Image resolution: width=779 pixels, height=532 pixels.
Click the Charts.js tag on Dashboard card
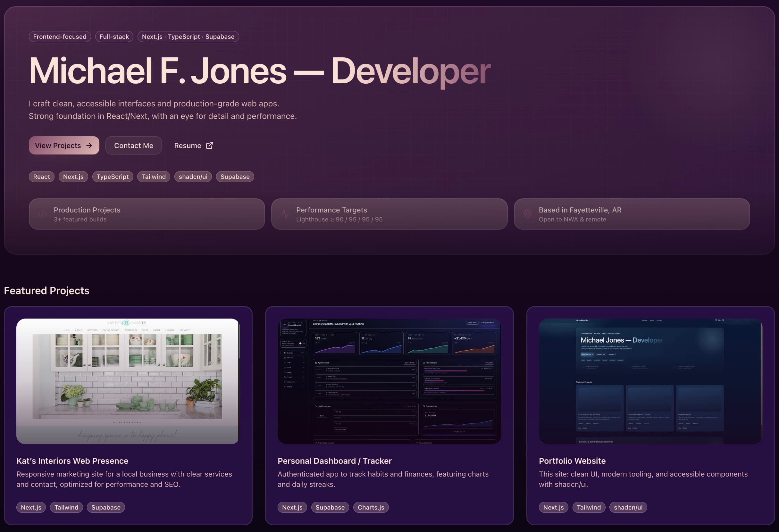[371, 507]
